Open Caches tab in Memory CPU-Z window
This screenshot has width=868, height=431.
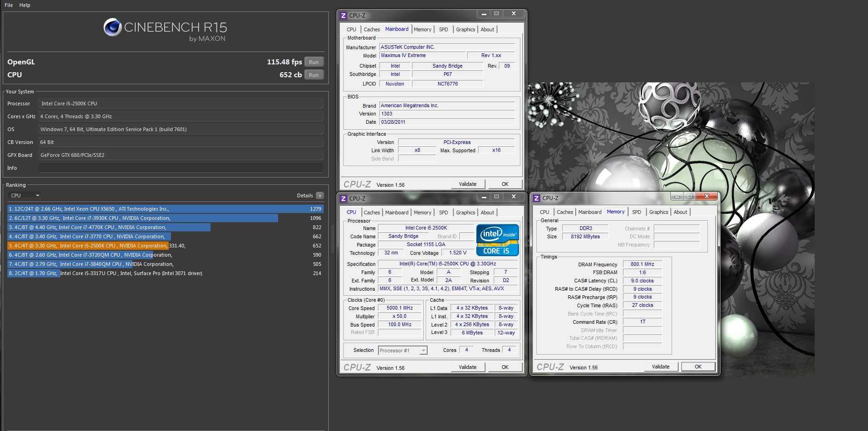pos(565,212)
